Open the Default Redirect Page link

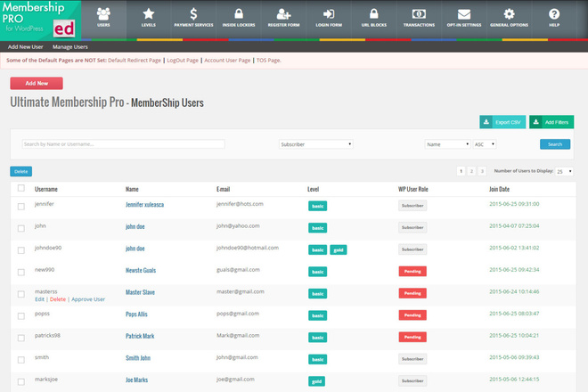coord(135,60)
